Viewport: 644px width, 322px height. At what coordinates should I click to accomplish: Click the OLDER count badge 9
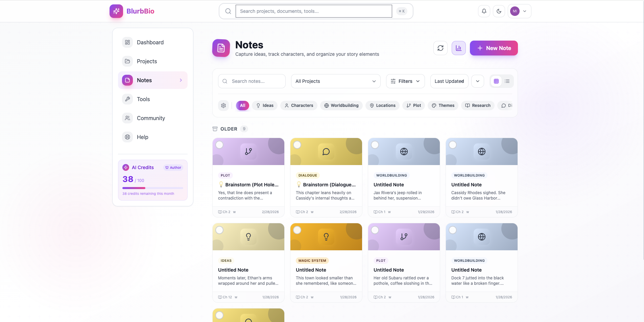[244, 129]
